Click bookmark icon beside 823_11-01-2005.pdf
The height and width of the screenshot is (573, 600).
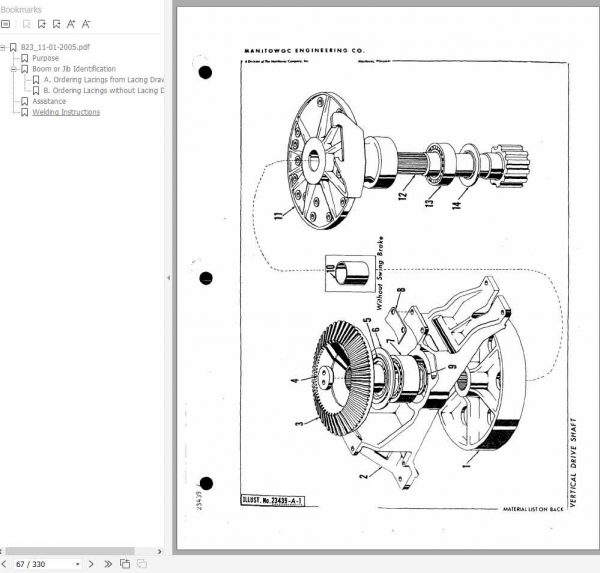[13, 47]
